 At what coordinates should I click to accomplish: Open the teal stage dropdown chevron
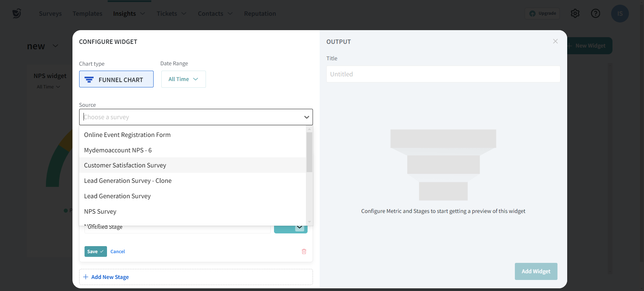pyautogui.click(x=299, y=228)
